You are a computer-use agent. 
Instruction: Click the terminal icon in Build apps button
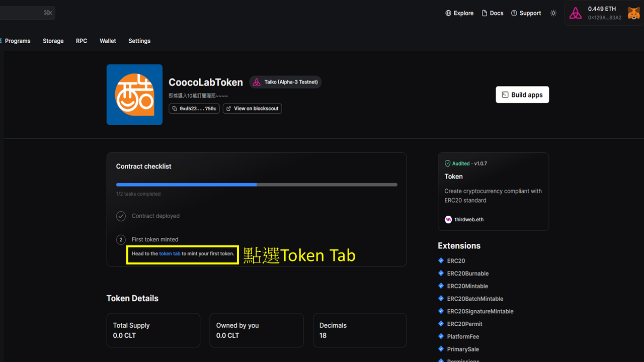(x=505, y=95)
